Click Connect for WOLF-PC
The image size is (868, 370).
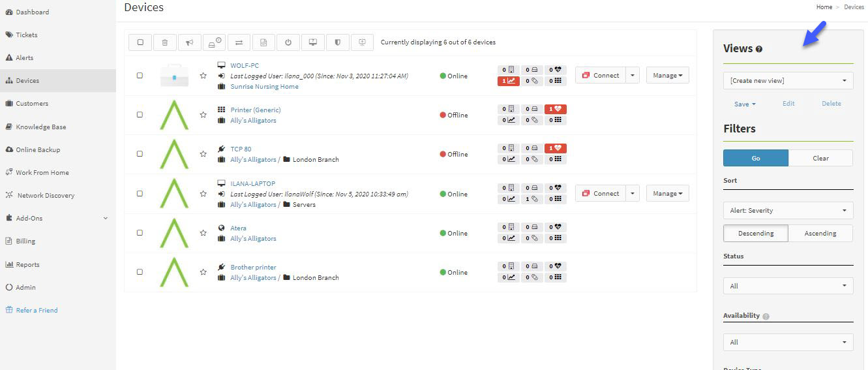[x=600, y=75]
